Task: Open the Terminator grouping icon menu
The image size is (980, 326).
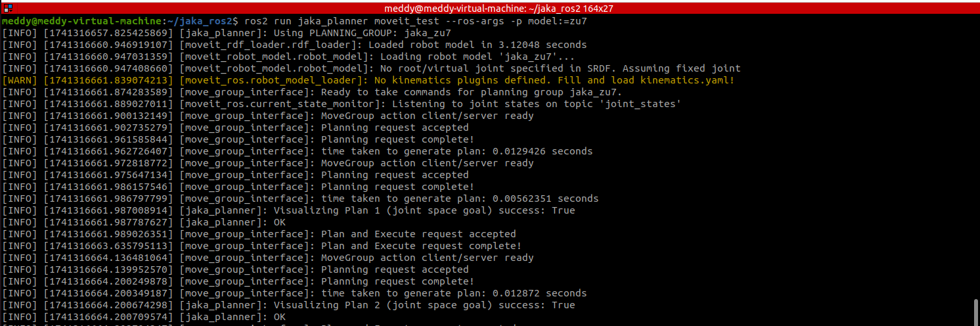Action: point(7,8)
